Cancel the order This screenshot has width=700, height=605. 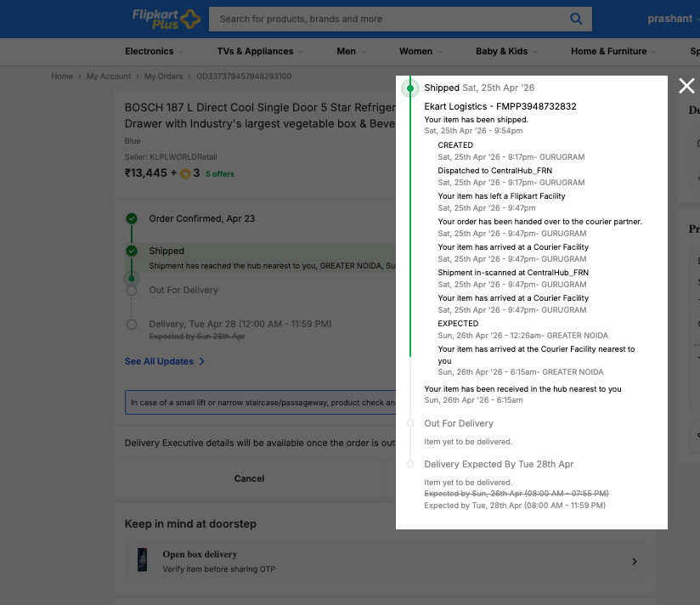[249, 478]
